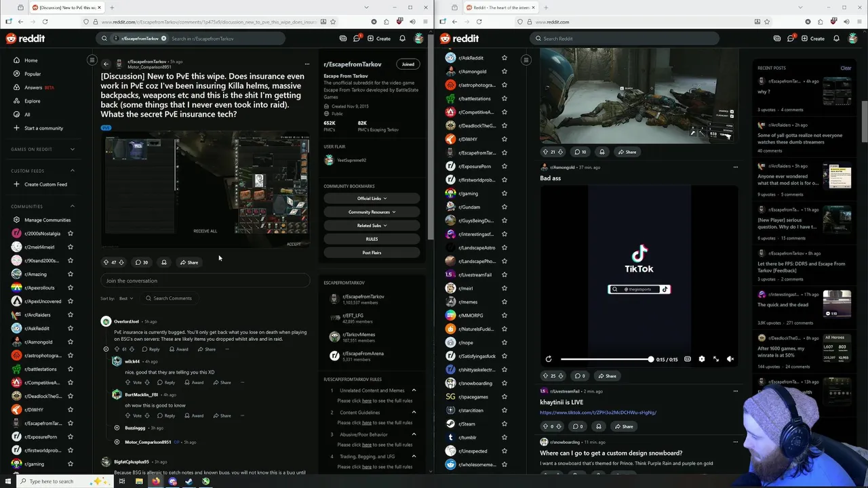Open Answers BETA in left navigation

[38, 87]
